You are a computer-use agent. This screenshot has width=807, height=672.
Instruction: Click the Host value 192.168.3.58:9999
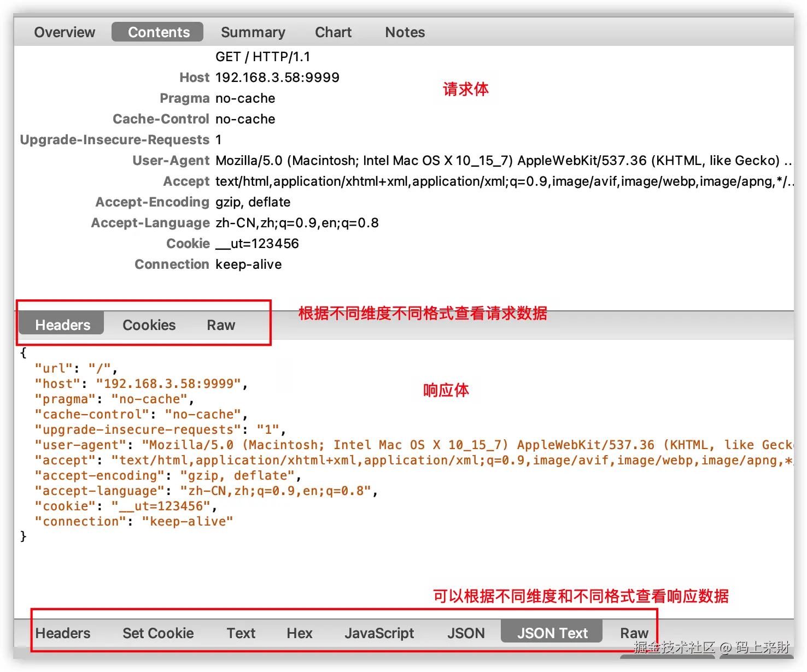coord(277,77)
